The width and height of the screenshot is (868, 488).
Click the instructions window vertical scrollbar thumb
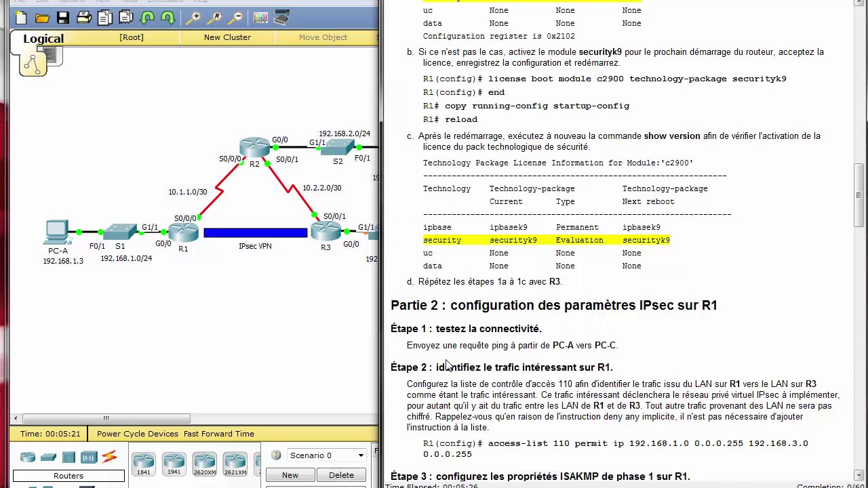[860, 195]
